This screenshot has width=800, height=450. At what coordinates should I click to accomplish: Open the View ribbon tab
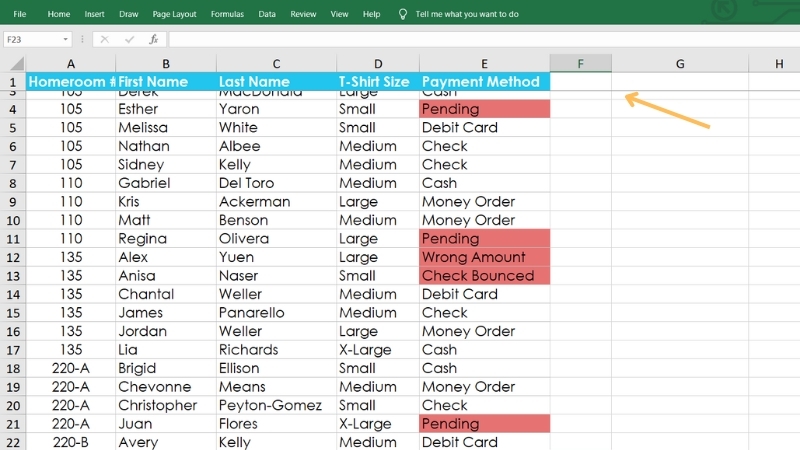pyautogui.click(x=339, y=14)
